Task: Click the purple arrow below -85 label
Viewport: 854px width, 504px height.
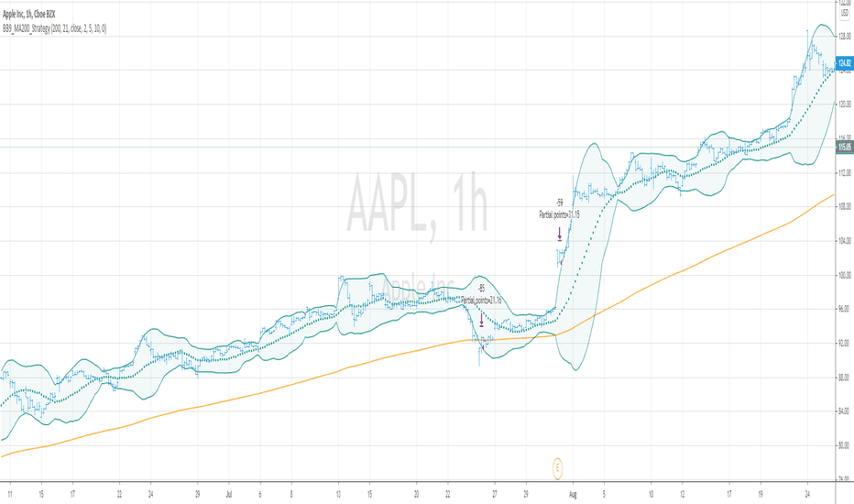Action: click(x=481, y=319)
